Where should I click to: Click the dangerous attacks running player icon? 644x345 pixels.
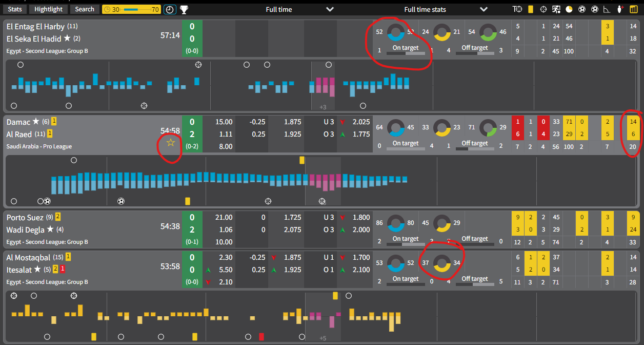556,9
